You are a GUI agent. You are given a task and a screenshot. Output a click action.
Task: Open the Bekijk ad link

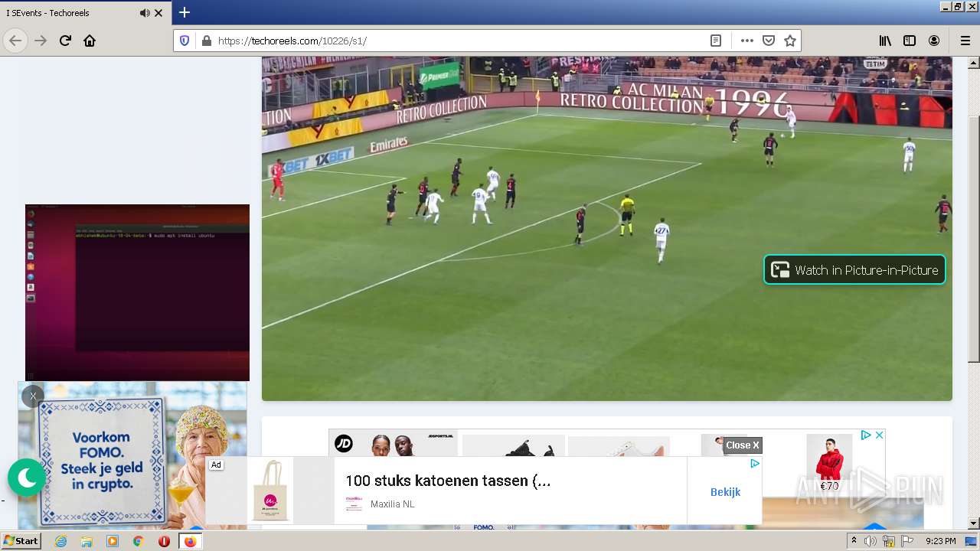click(725, 492)
